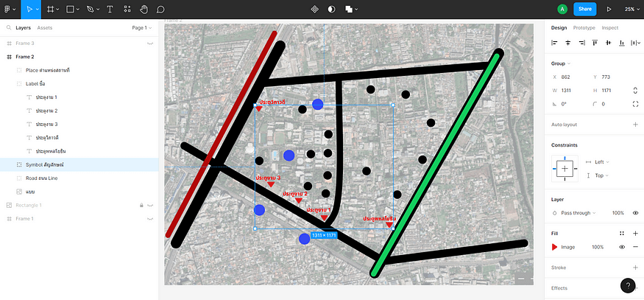
Task: Select the Comment tool
Action: (x=160, y=10)
